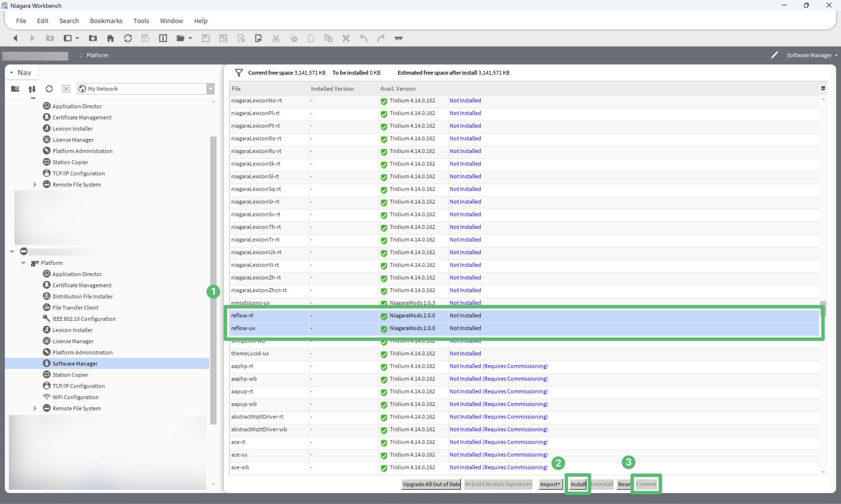Click the Delete X toolbar icon
The width and height of the screenshot is (841, 504).
pos(346,38)
